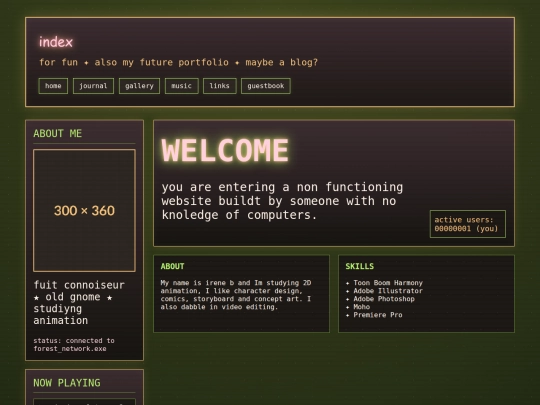Image resolution: width=540 pixels, height=405 pixels.
Task: Open the guestbook nav button
Action: point(266,86)
